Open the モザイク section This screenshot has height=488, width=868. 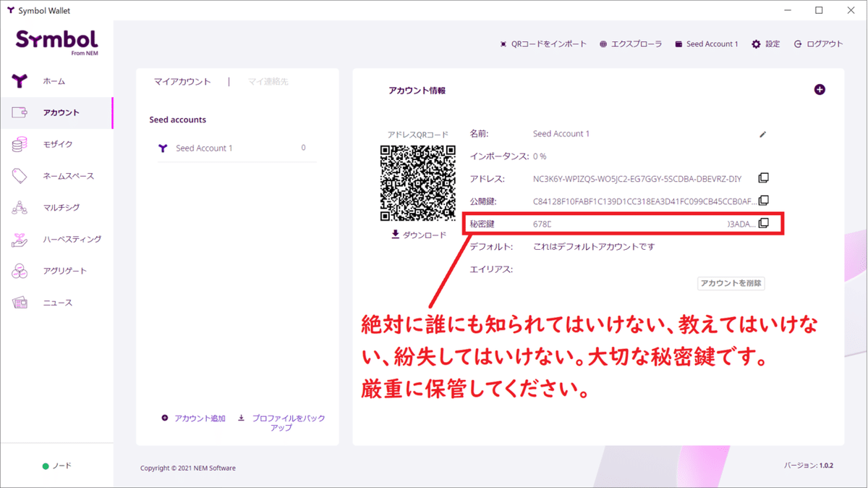57,144
